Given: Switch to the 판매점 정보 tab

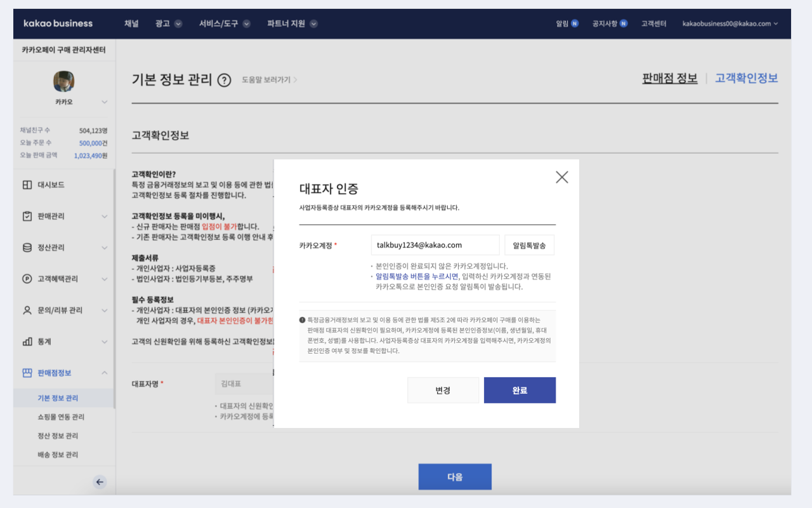Looking at the screenshot, I should point(670,79).
